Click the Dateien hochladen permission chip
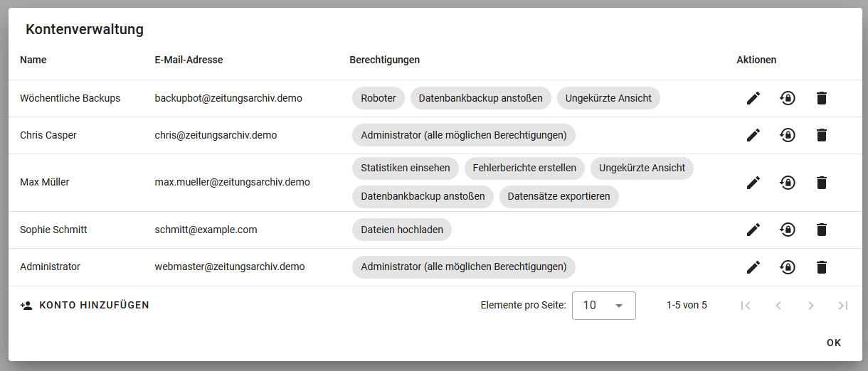The width and height of the screenshot is (868, 371). (402, 230)
